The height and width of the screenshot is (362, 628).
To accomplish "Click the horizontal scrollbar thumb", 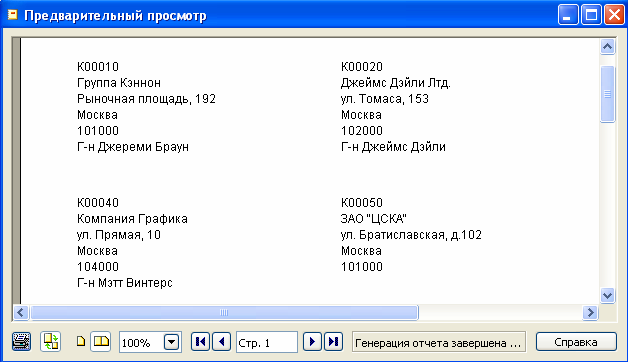I will click(224, 312).
